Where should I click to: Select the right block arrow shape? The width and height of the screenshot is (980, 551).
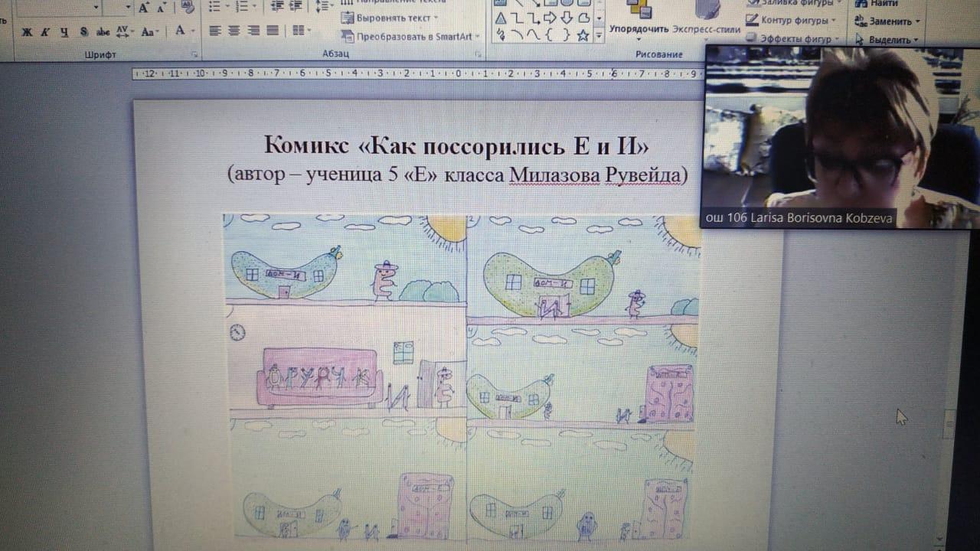click(549, 18)
